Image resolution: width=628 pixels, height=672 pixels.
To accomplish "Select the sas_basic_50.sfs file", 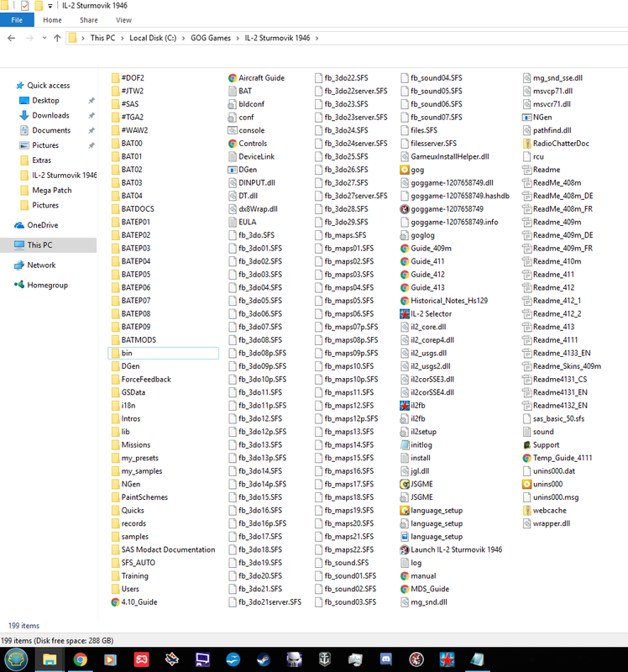I will tap(553, 418).
